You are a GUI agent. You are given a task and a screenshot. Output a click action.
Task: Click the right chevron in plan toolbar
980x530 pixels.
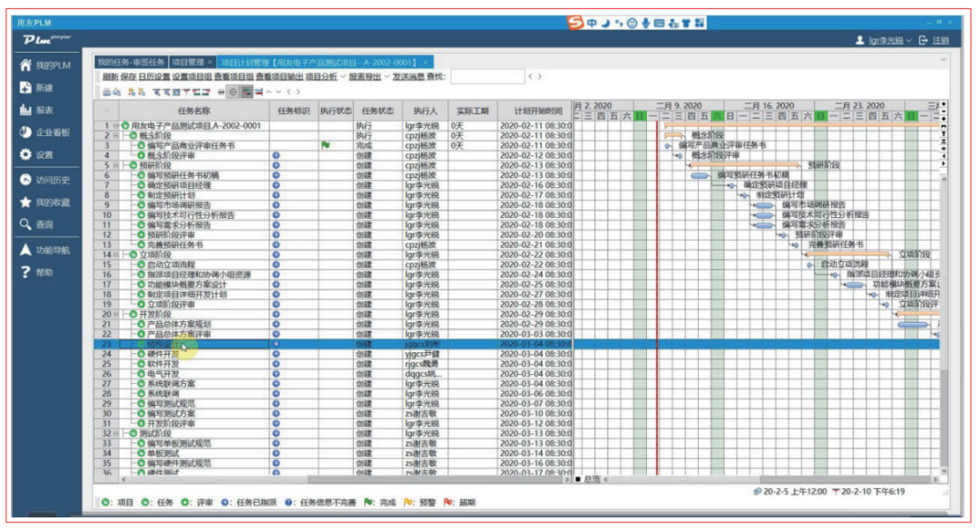click(x=299, y=92)
